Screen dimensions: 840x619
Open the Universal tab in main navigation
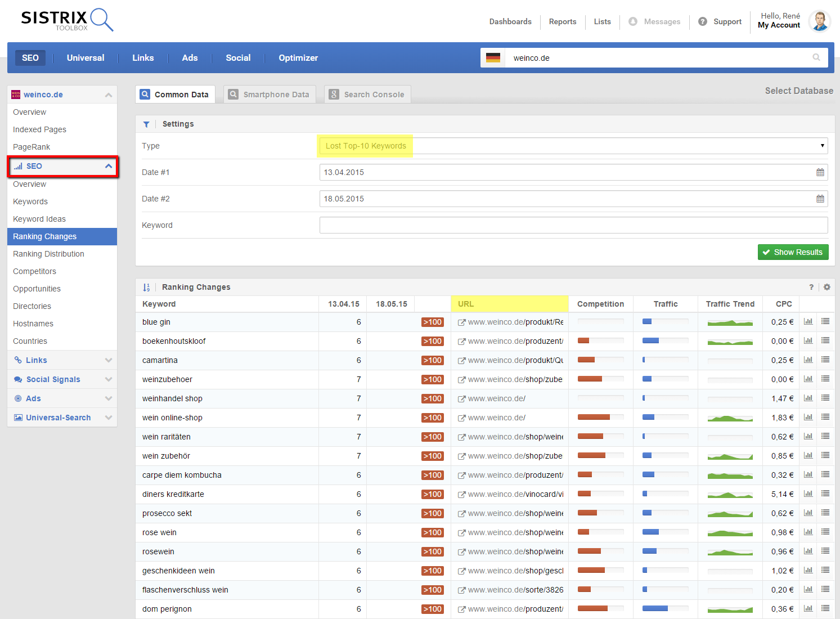86,58
